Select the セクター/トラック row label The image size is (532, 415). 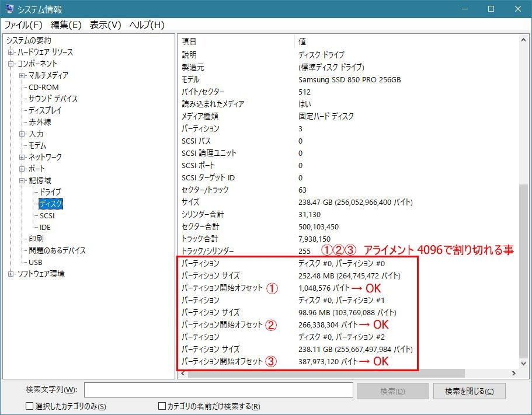[205, 190]
